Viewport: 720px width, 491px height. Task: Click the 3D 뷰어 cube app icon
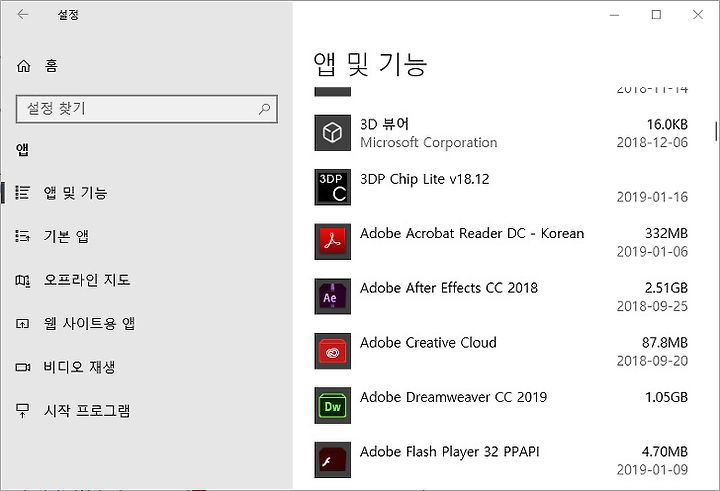[x=332, y=133]
